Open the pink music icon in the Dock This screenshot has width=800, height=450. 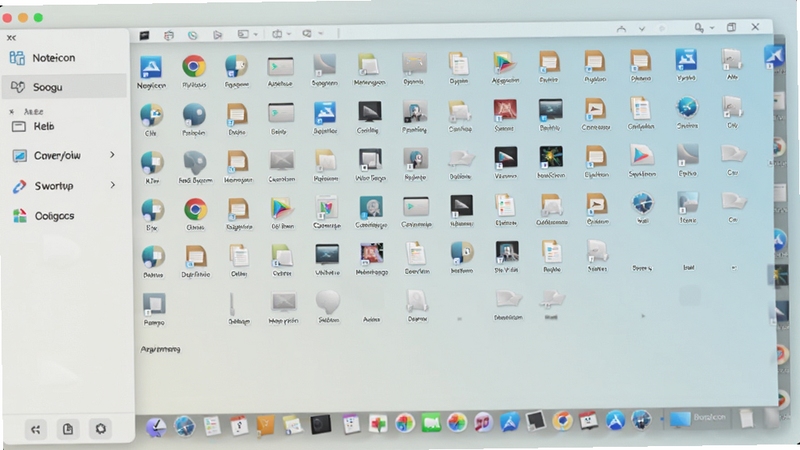tap(483, 422)
